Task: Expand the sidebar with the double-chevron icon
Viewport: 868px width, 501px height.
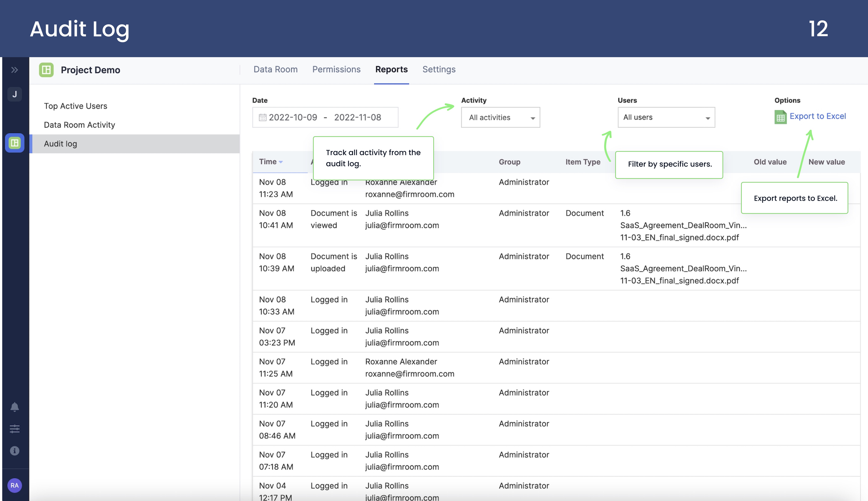Action: (14, 70)
